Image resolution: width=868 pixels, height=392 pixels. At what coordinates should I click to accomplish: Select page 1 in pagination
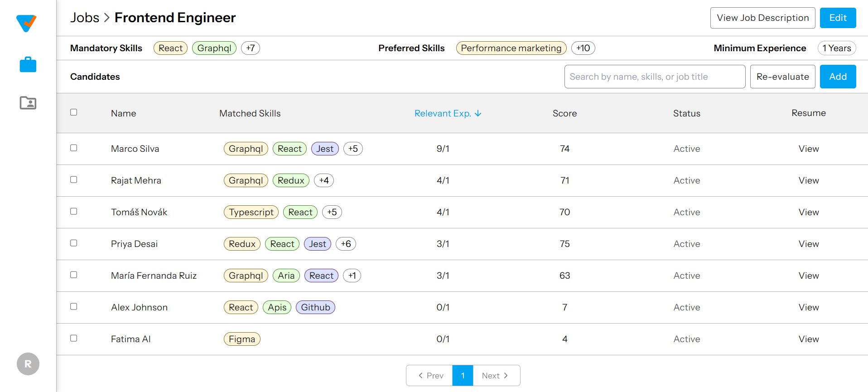(463, 375)
